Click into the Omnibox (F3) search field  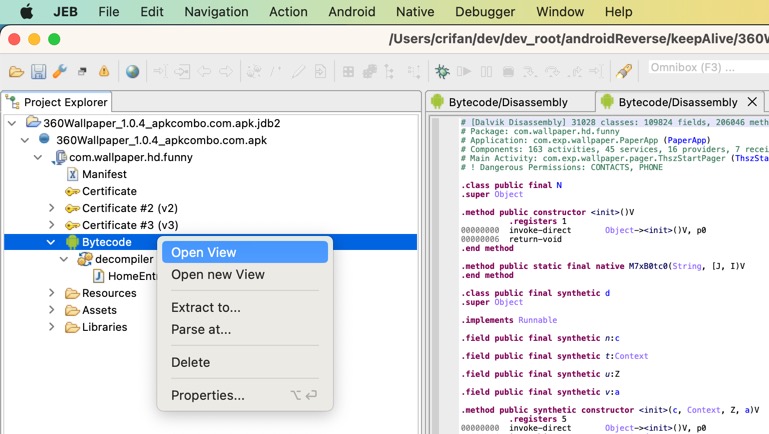708,67
